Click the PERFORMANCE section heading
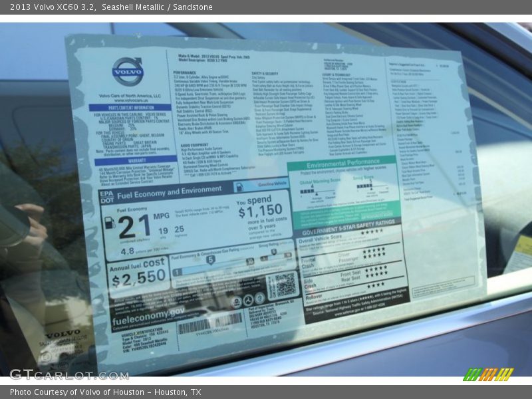Image resolution: width=532 pixels, height=399 pixels. coord(184,72)
